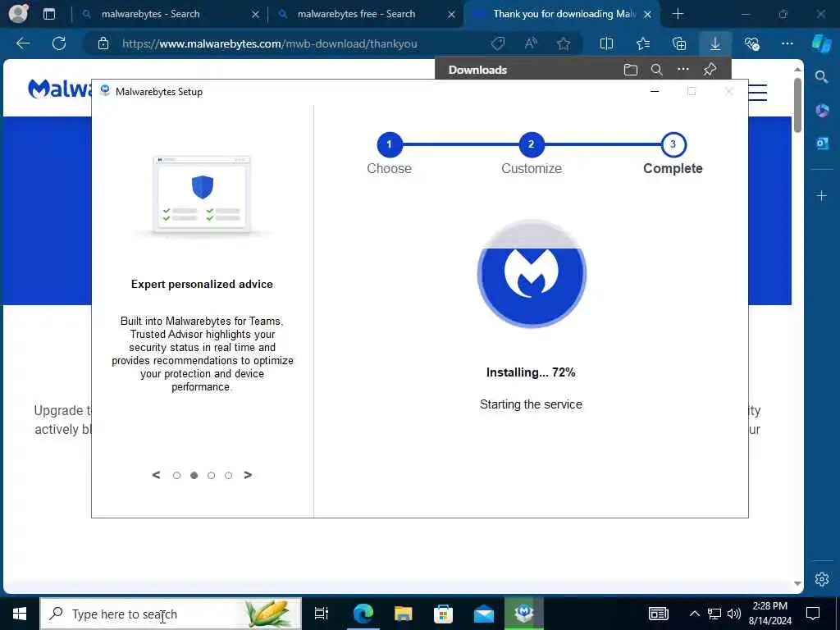Toggle split screen view

(606, 44)
